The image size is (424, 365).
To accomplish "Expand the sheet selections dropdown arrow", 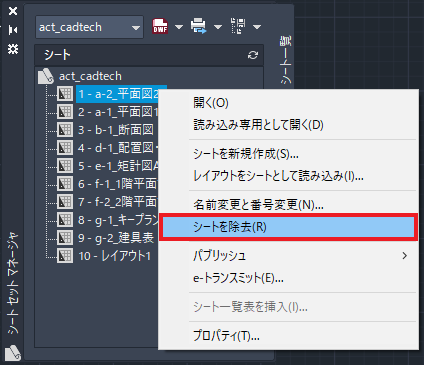I will [257, 27].
